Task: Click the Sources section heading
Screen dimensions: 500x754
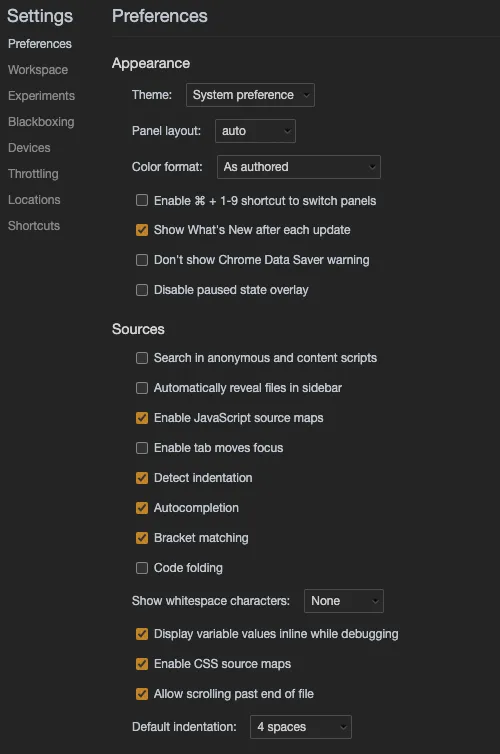Action: 138,329
